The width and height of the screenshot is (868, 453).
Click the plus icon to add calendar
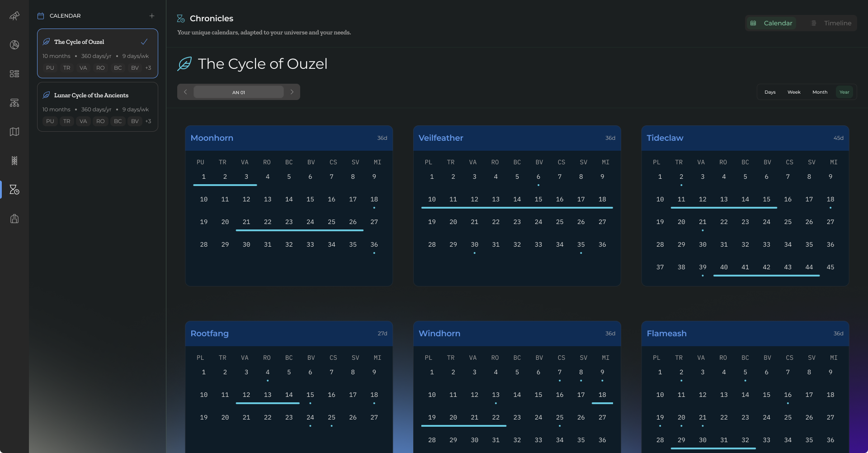pos(152,16)
